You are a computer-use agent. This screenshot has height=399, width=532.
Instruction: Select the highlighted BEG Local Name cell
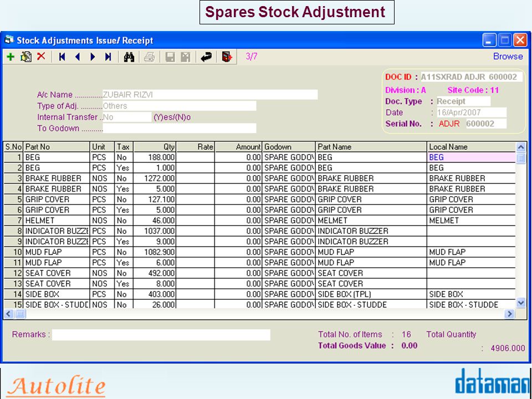[471, 157]
